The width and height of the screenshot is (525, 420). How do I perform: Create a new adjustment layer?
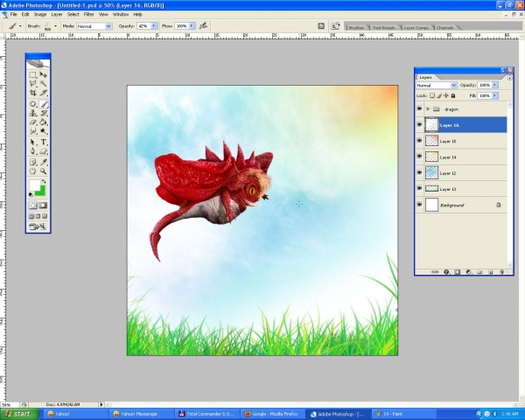468,272
